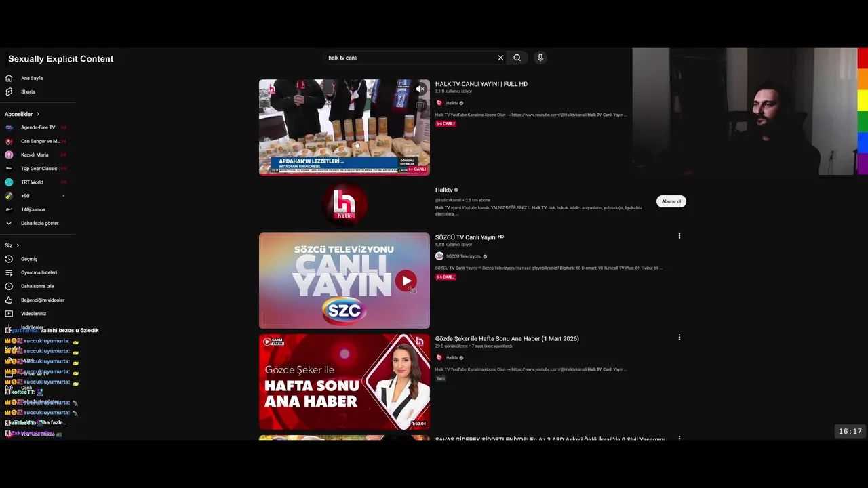Image resolution: width=868 pixels, height=488 pixels.
Task: Expand Siz section chevron
Action: 18,245
